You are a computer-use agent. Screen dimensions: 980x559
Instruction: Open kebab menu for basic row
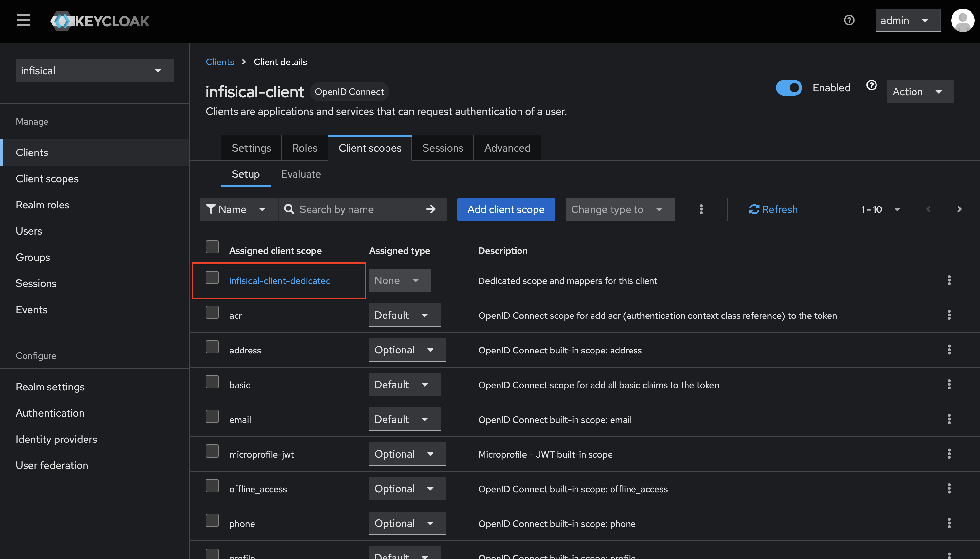click(x=949, y=384)
